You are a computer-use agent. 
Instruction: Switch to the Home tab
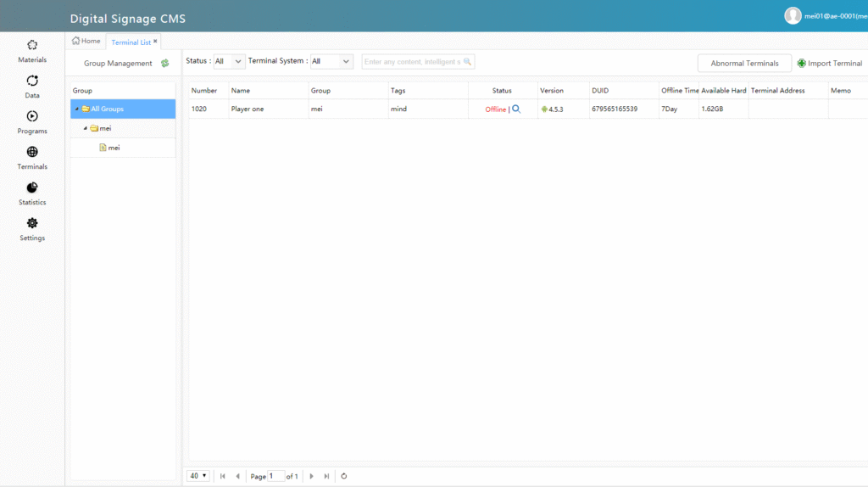[86, 41]
